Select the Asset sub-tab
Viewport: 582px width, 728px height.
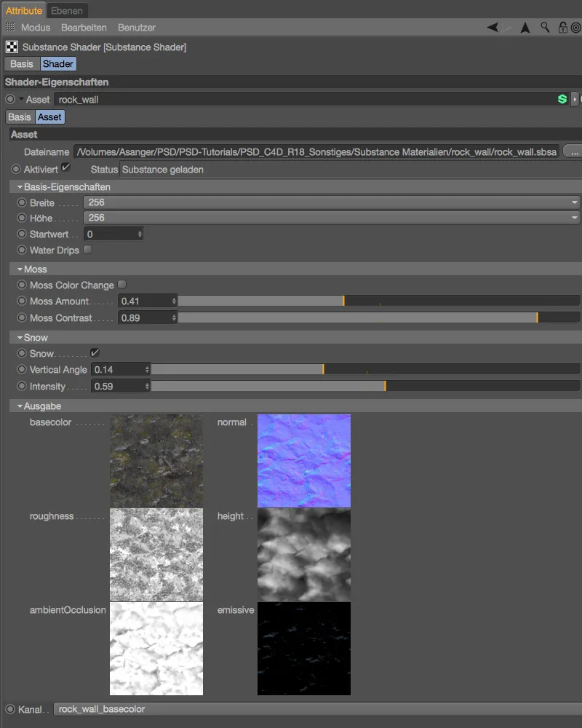pyautogui.click(x=49, y=117)
